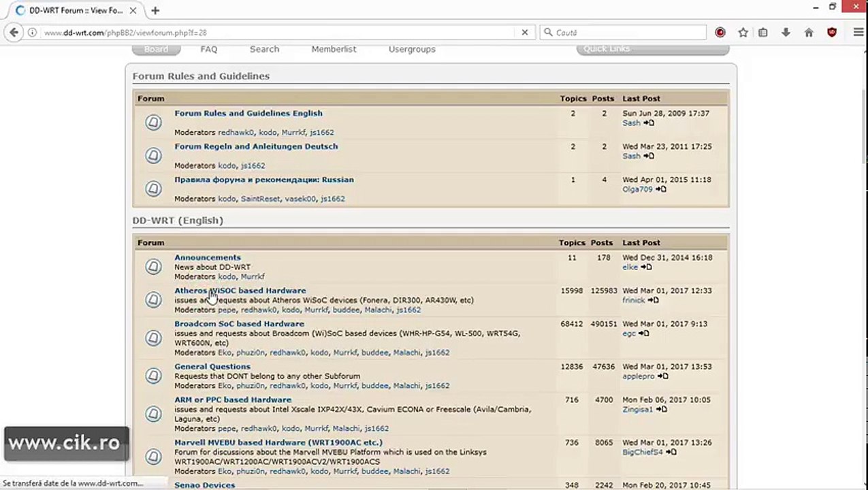
Task: Open Atheros WiSOC based Hardware forum
Action: pos(240,291)
